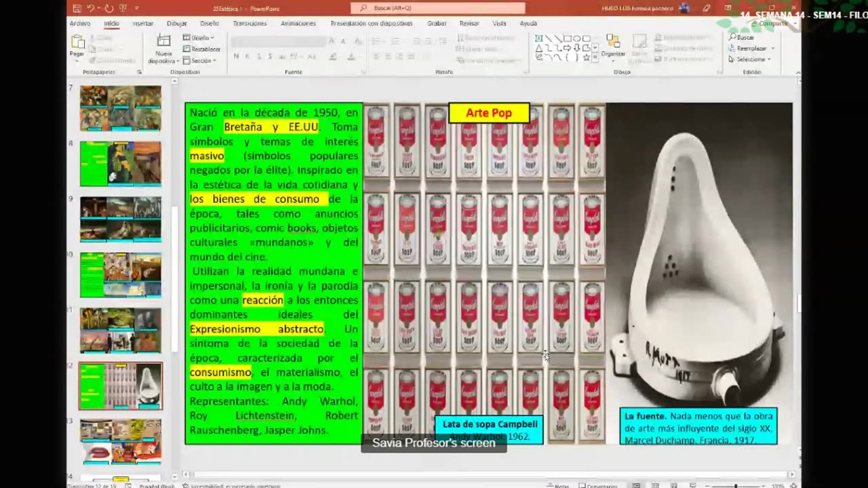Click the text highlight color icon
The width and height of the screenshot is (868, 488).
pyautogui.click(x=334, y=56)
